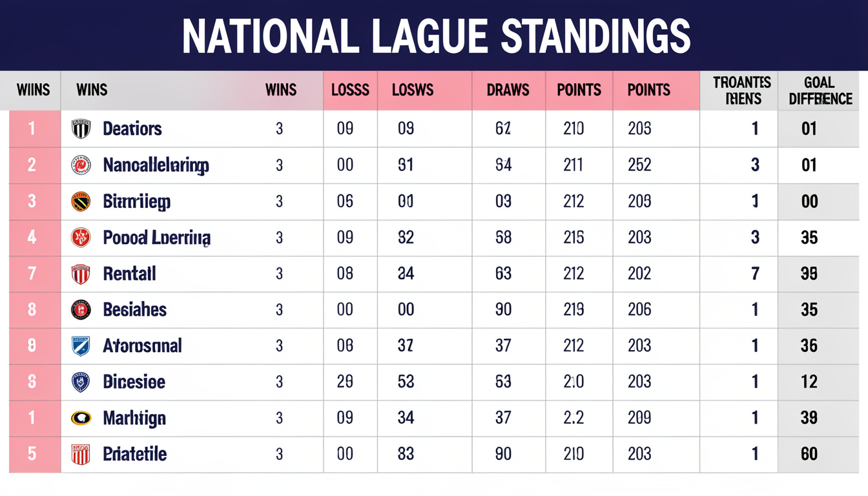Select the LOSWS column header
This screenshot has height=496, width=868.
[x=413, y=90]
